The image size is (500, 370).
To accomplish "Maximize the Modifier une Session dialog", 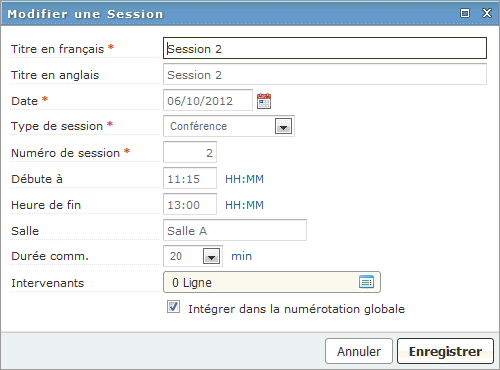I will 465,13.
